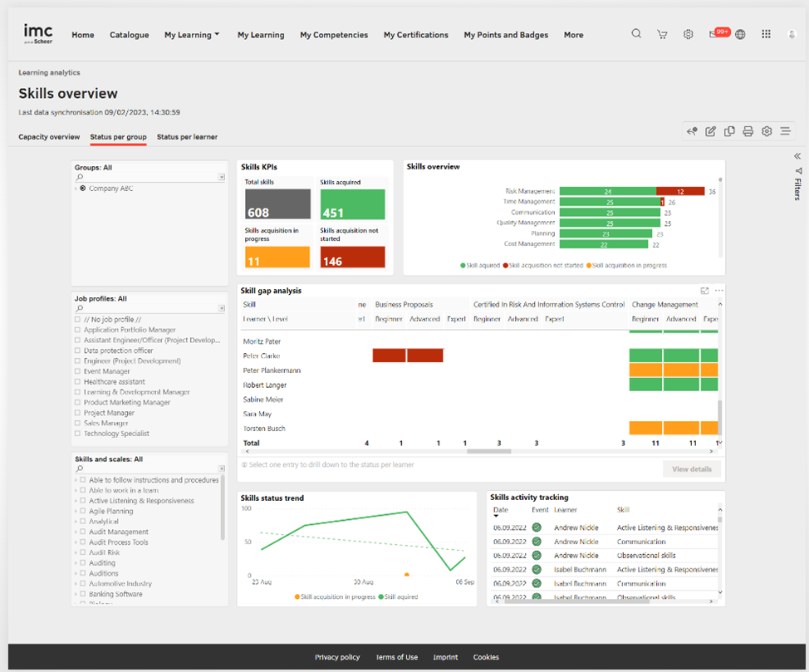Expand Skill gap analysis to focus mode

(704, 291)
